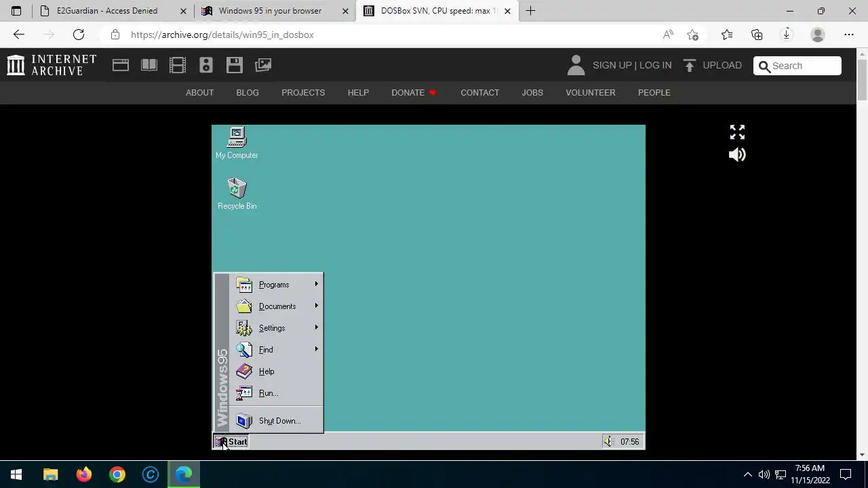The image size is (868, 488).
Task: Launch Firefox from host taskbar
Action: click(84, 474)
